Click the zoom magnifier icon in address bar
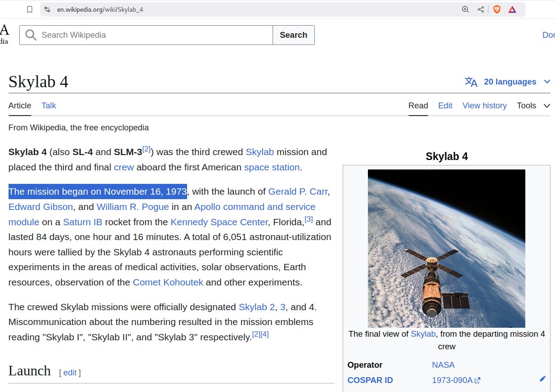This screenshot has height=392, width=555. [465, 9]
